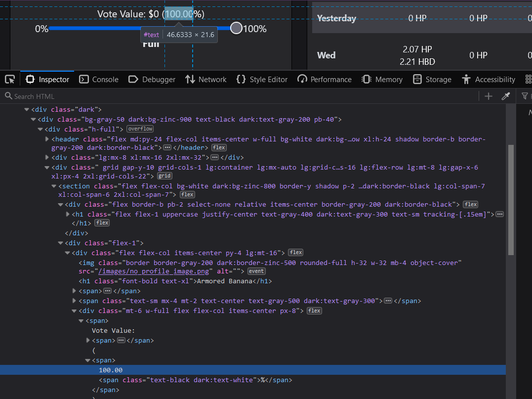532x399 pixels.
Task: Click the vote value slider handle
Action: coord(236,28)
